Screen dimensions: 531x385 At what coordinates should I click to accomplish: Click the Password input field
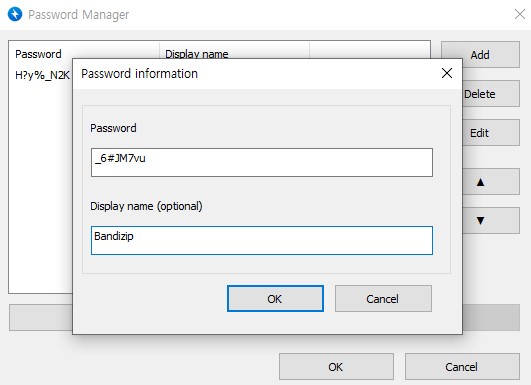pos(262,162)
